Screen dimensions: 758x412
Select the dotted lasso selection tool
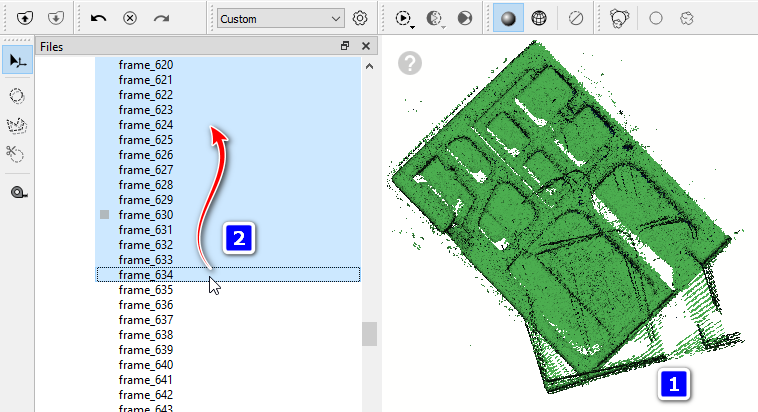coord(17,96)
